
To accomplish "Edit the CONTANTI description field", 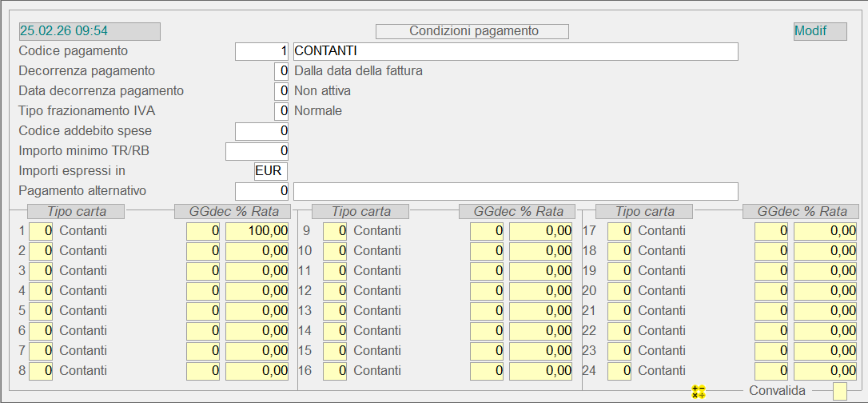I will pyautogui.click(x=515, y=51).
